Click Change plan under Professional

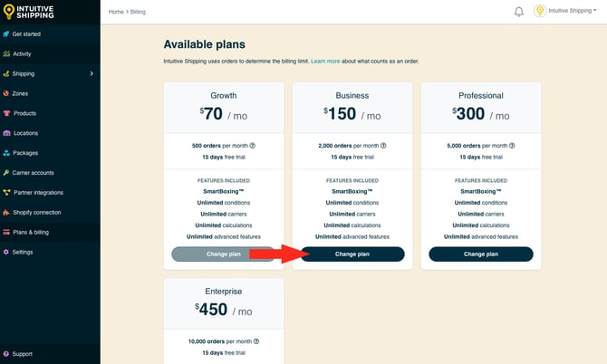point(481,254)
